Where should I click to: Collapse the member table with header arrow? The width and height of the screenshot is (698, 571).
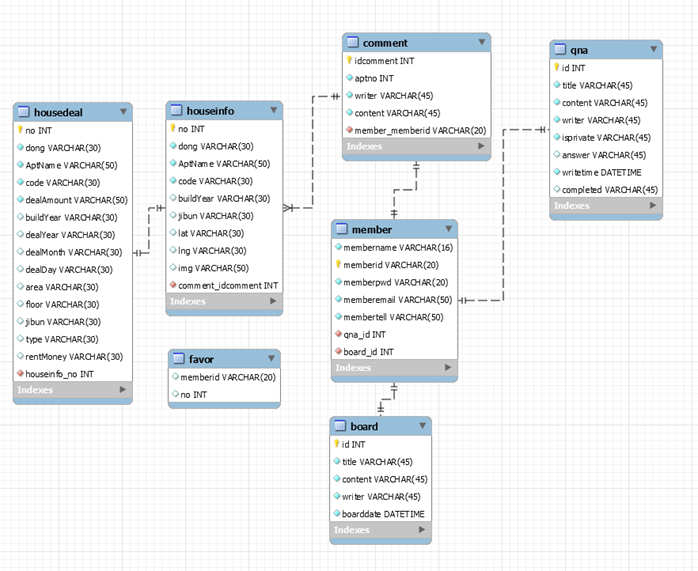coord(449,229)
